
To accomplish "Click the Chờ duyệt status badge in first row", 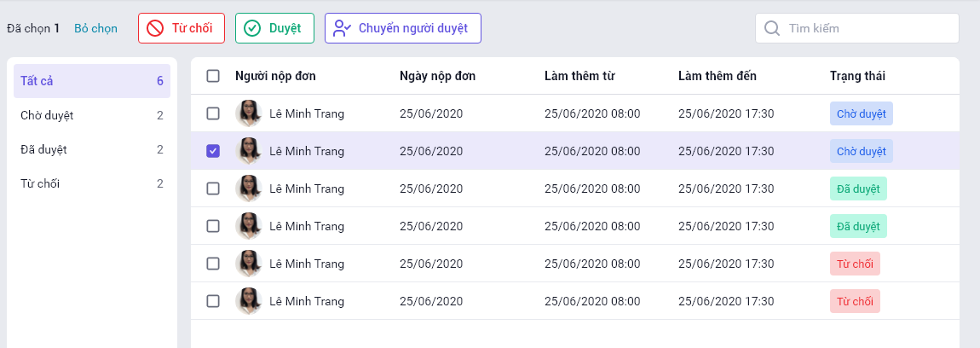I will [x=861, y=113].
